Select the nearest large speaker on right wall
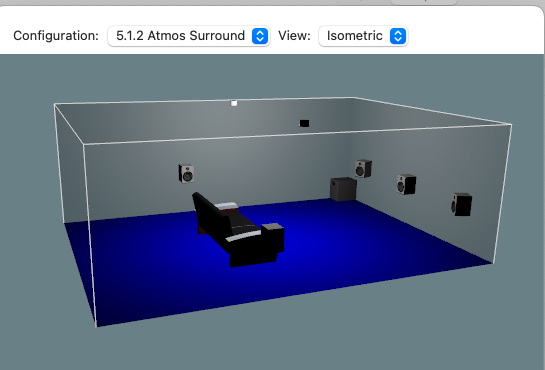This screenshot has height=370, width=545. tap(462, 204)
